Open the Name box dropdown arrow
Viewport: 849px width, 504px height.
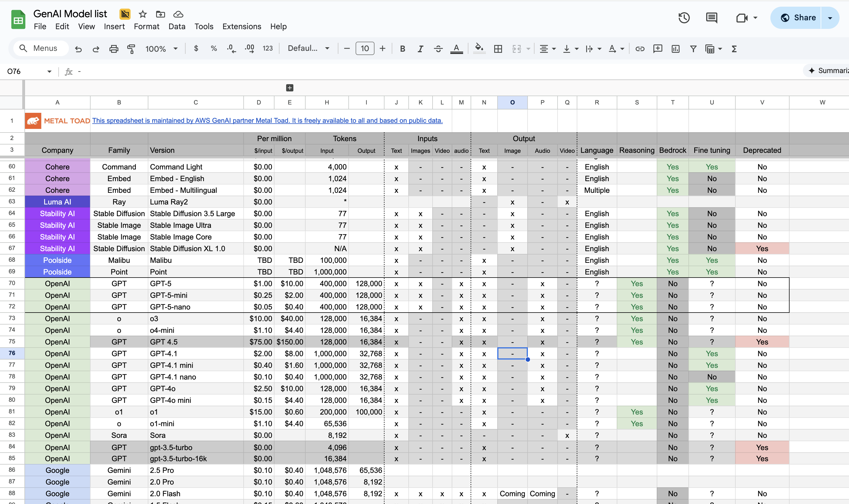point(49,71)
